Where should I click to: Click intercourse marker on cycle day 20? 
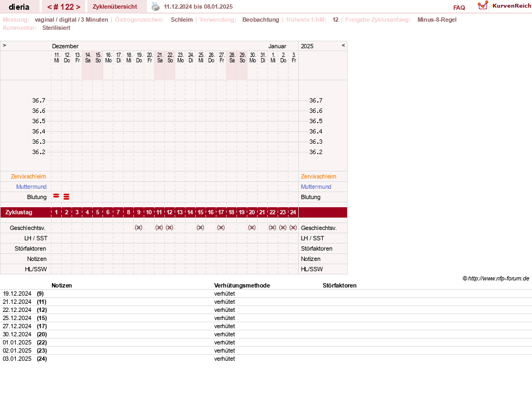(252, 227)
